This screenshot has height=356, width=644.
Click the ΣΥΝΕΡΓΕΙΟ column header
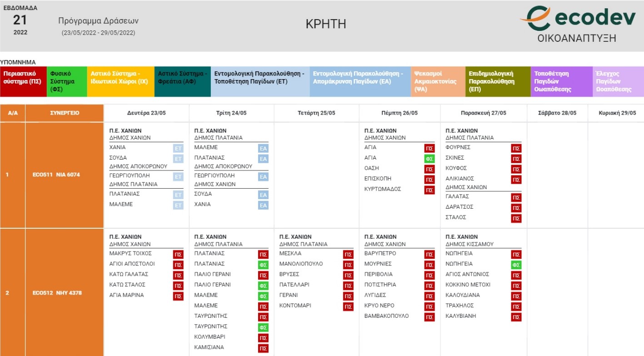point(65,113)
